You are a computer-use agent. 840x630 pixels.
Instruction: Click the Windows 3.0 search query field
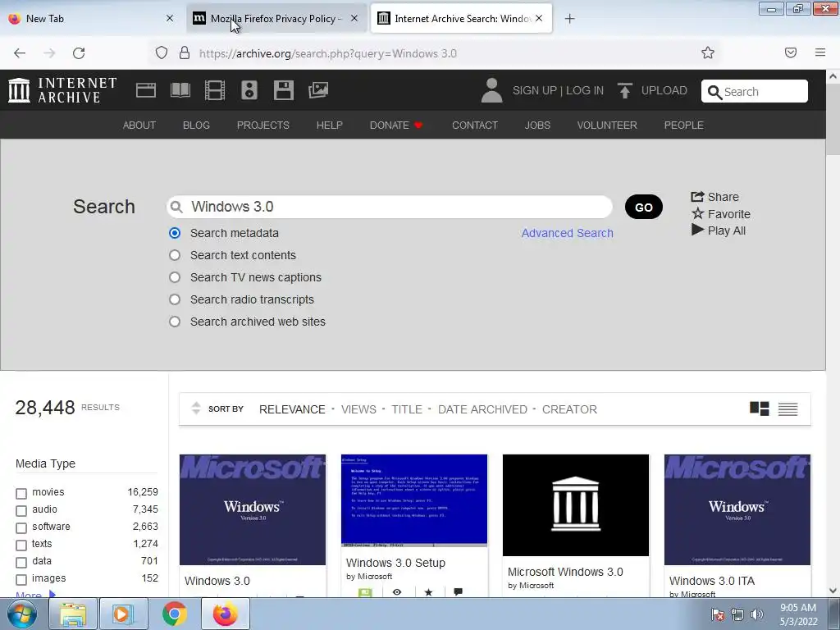pos(390,207)
